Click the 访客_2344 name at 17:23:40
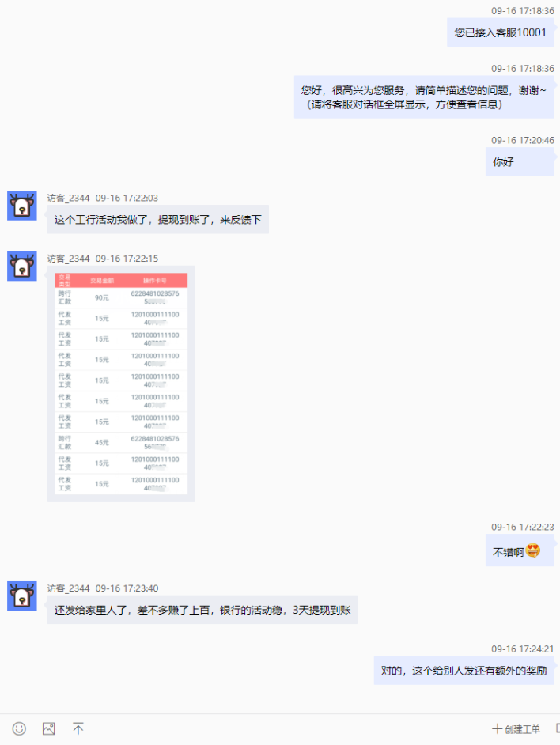This screenshot has height=745, width=560. click(68, 588)
